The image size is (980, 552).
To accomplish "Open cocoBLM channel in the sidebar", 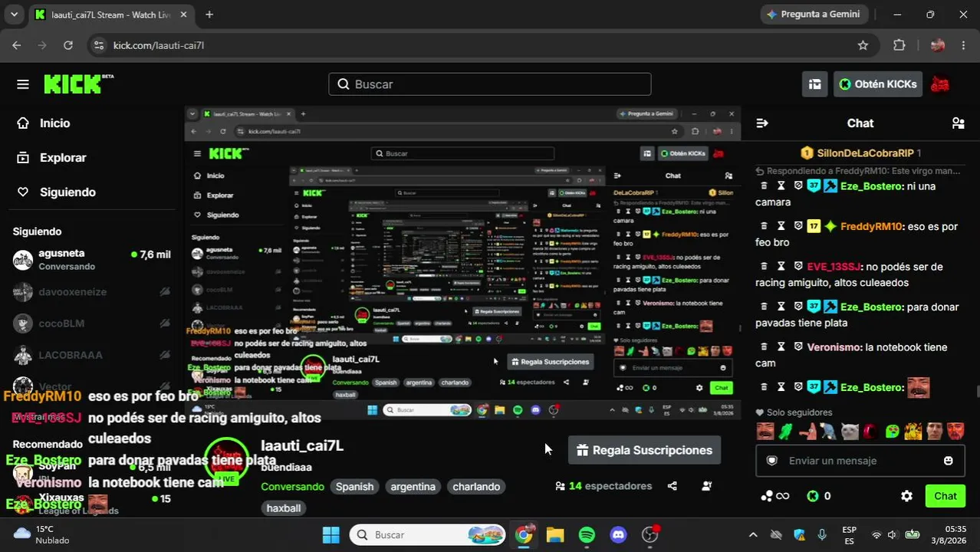I will pos(92,324).
